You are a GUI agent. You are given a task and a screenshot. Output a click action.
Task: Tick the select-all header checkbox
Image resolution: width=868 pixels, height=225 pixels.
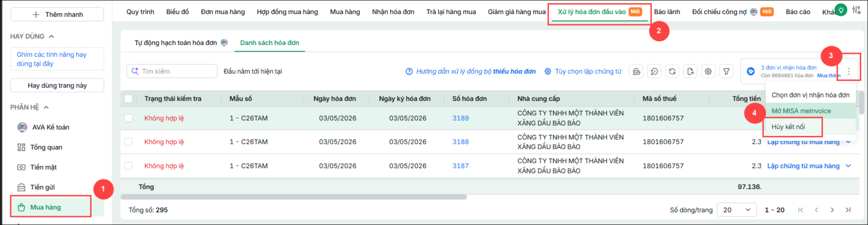(x=129, y=99)
